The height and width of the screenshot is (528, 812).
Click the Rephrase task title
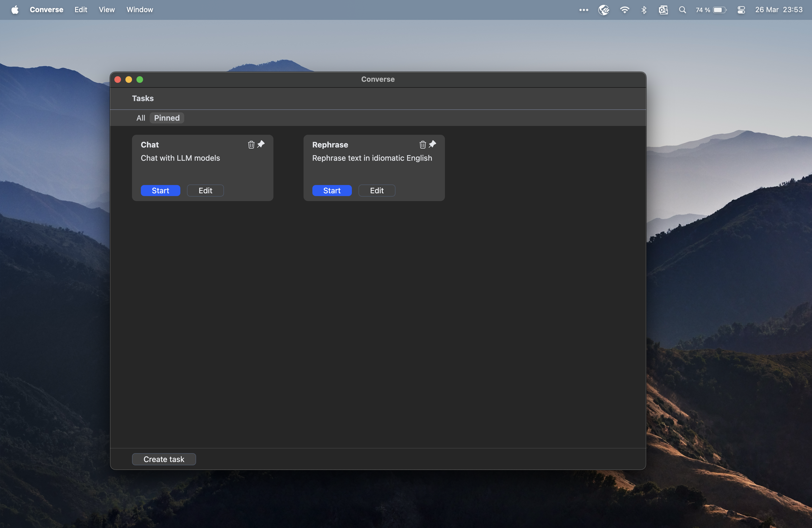[330, 145]
